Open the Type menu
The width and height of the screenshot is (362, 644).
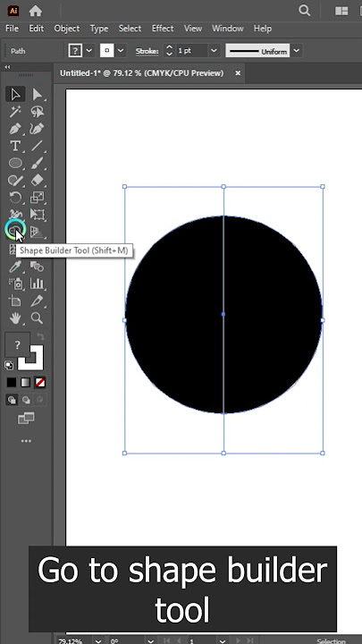99,29
